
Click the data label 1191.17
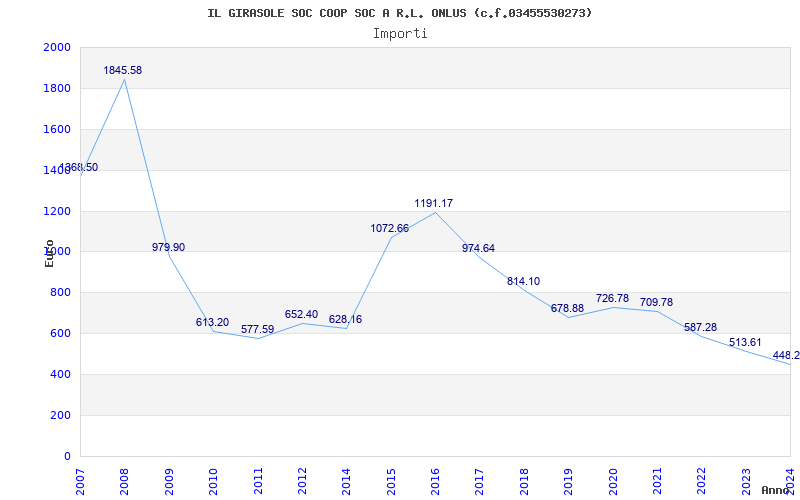pyautogui.click(x=434, y=204)
